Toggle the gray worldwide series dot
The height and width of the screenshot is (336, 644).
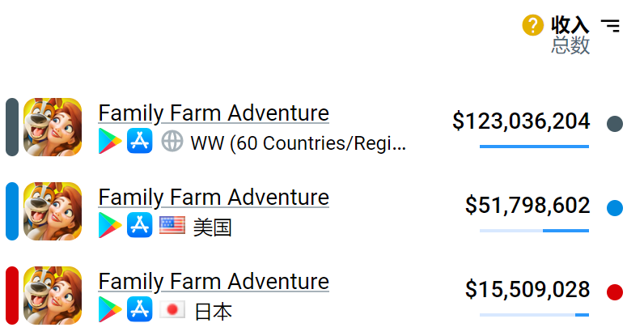point(615,124)
